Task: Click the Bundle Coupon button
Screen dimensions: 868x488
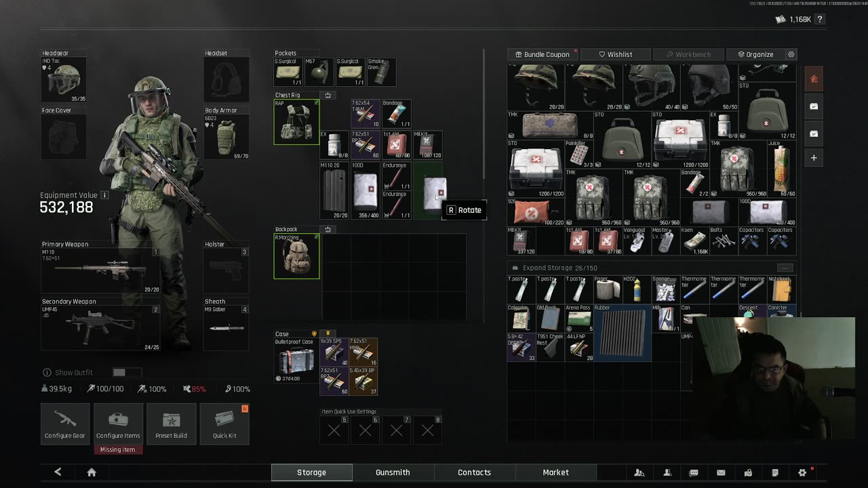Action: click(542, 54)
